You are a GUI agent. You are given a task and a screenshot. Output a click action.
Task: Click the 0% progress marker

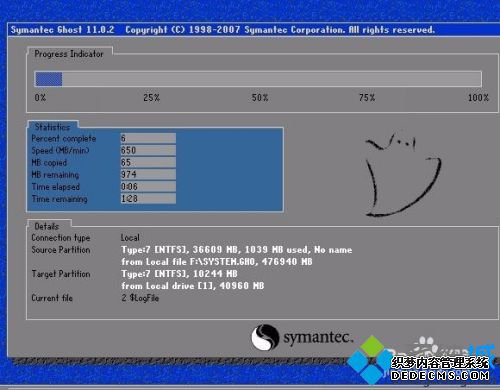(40, 98)
